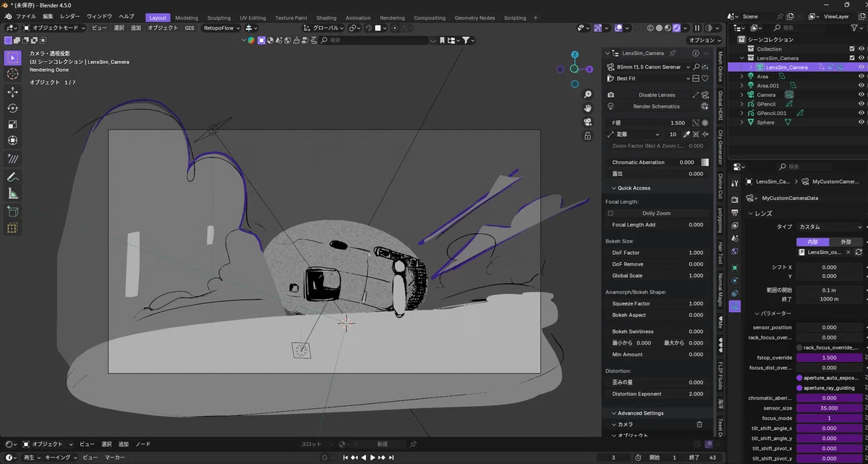Click the Render Schematics button
Image resolution: width=868 pixels, height=464 pixels.
coord(656,106)
